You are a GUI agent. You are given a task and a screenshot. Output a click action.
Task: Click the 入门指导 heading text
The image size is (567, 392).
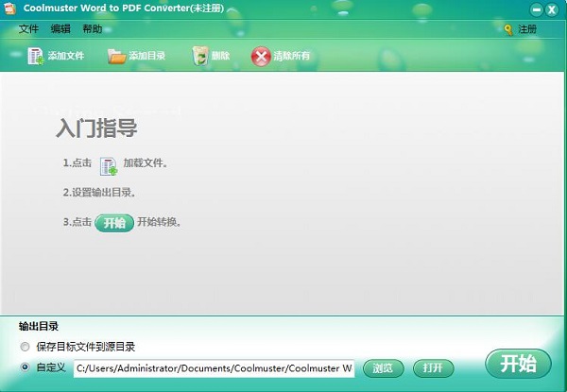coord(96,128)
